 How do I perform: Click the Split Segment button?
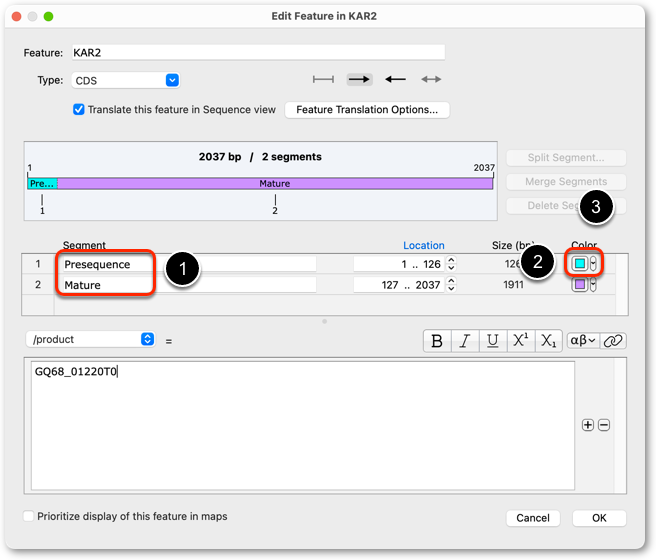coord(566,158)
